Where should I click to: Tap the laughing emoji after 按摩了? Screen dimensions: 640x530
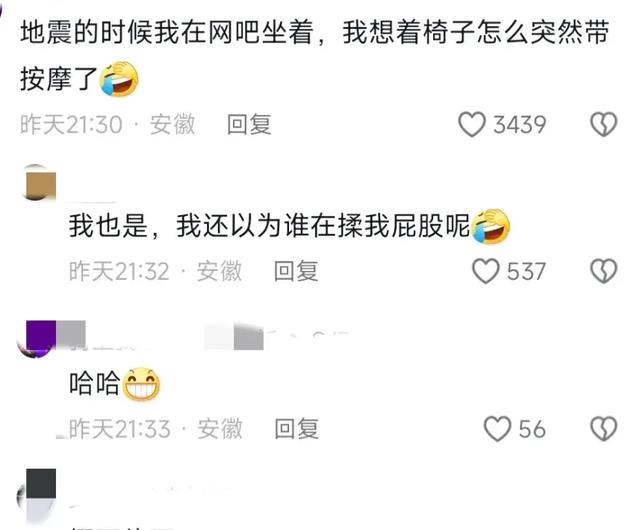(119, 80)
